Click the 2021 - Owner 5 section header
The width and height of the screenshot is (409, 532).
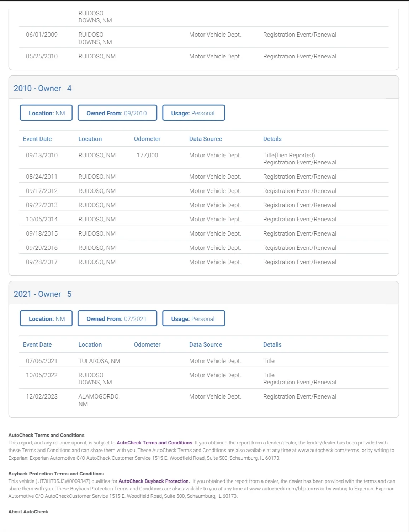43,294
